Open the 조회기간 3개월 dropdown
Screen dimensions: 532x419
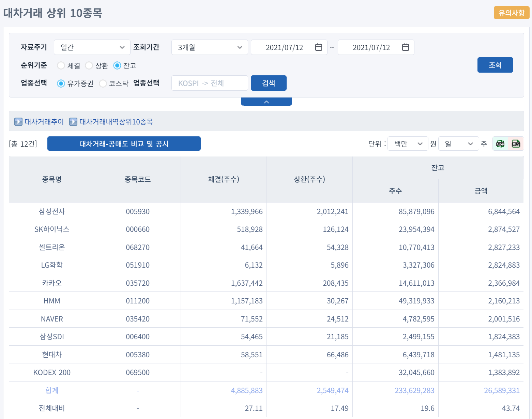[x=210, y=47]
